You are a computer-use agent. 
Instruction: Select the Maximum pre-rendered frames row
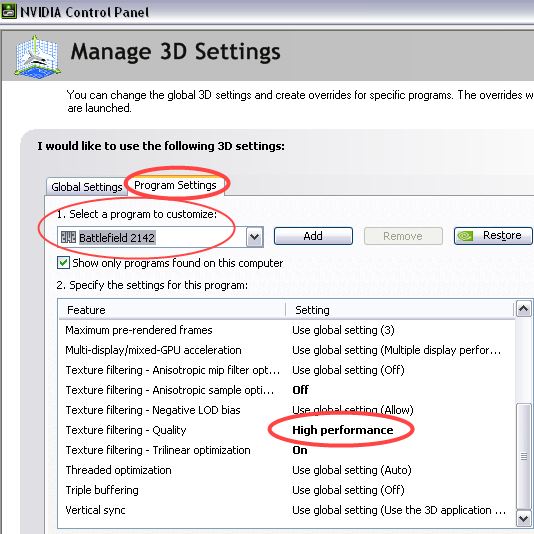[286, 330]
